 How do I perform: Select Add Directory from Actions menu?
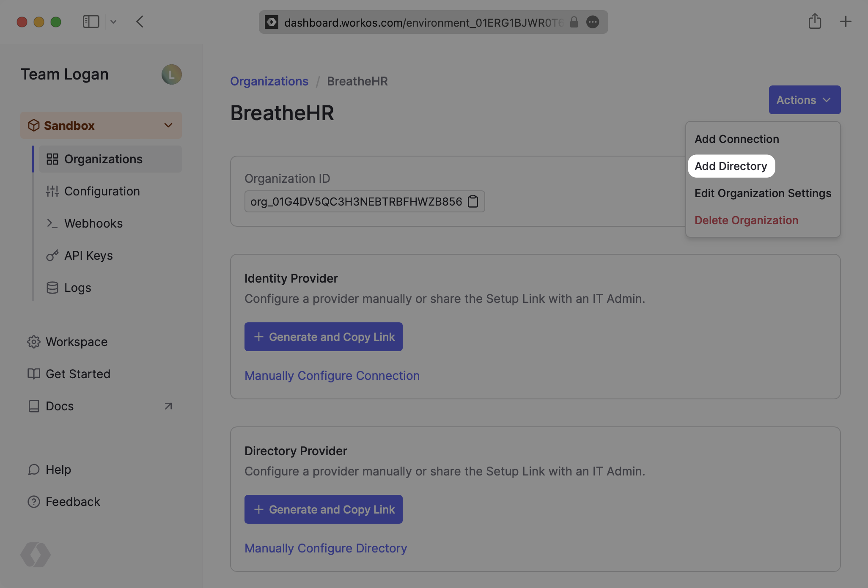coord(731,166)
